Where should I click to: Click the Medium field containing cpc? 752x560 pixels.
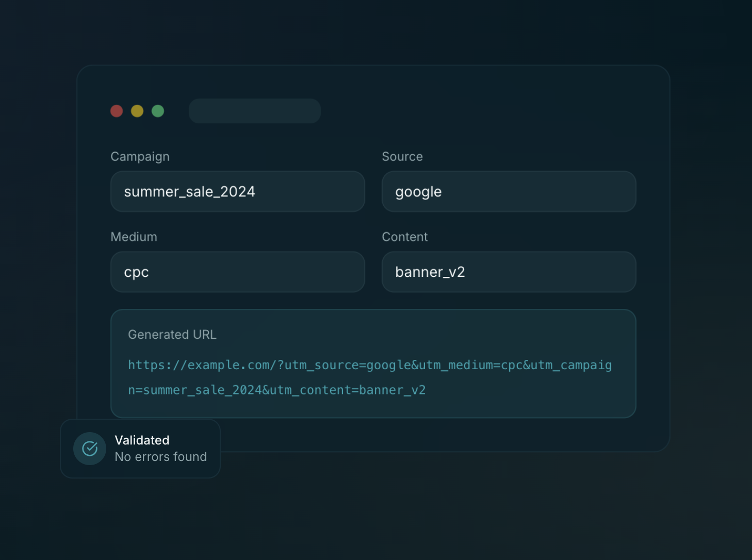point(238,272)
